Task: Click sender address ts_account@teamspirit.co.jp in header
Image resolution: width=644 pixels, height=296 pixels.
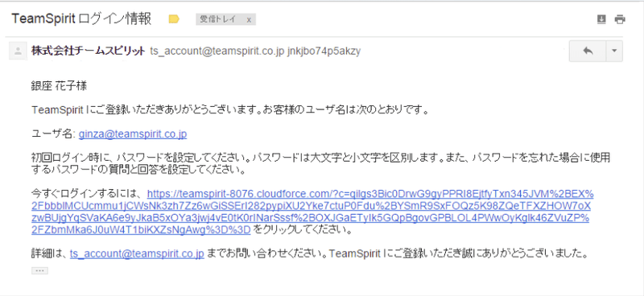Action: (x=217, y=51)
